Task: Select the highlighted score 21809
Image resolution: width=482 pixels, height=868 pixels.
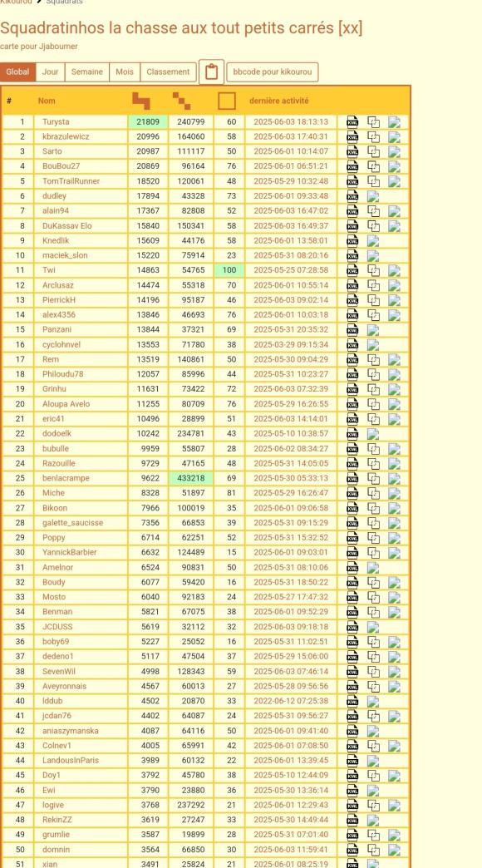Action: tap(148, 121)
